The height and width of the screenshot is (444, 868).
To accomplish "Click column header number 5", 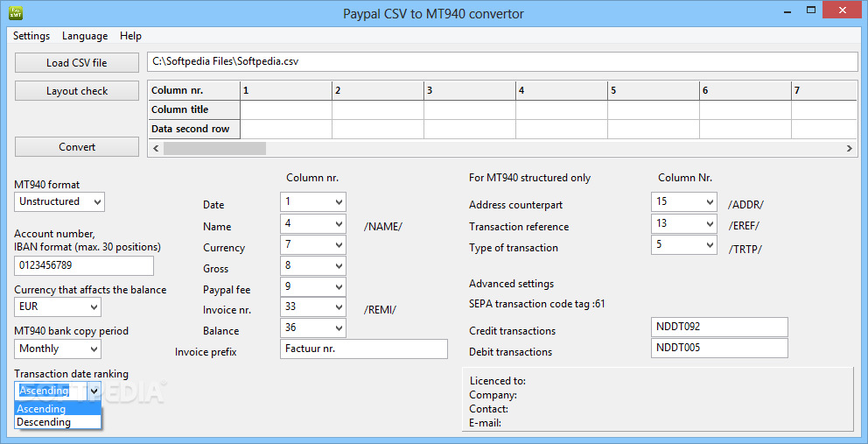I will tap(654, 90).
